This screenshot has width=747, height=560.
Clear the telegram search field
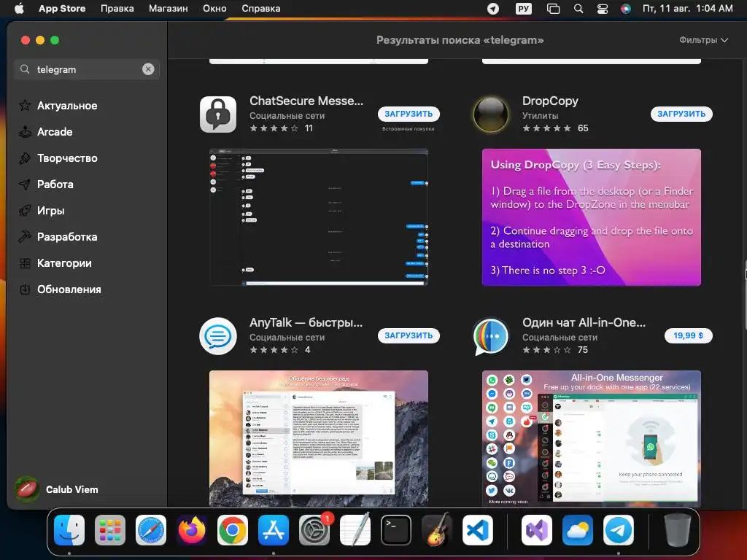pos(148,69)
